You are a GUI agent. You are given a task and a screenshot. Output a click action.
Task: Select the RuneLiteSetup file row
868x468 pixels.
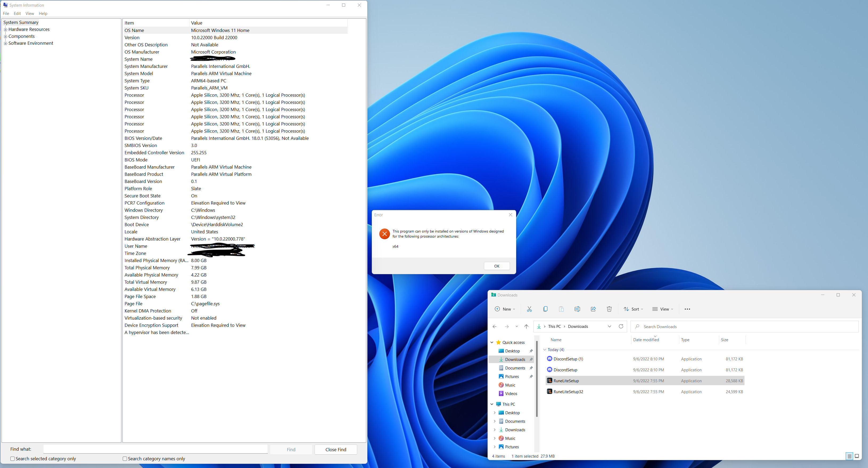click(x=645, y=380)
